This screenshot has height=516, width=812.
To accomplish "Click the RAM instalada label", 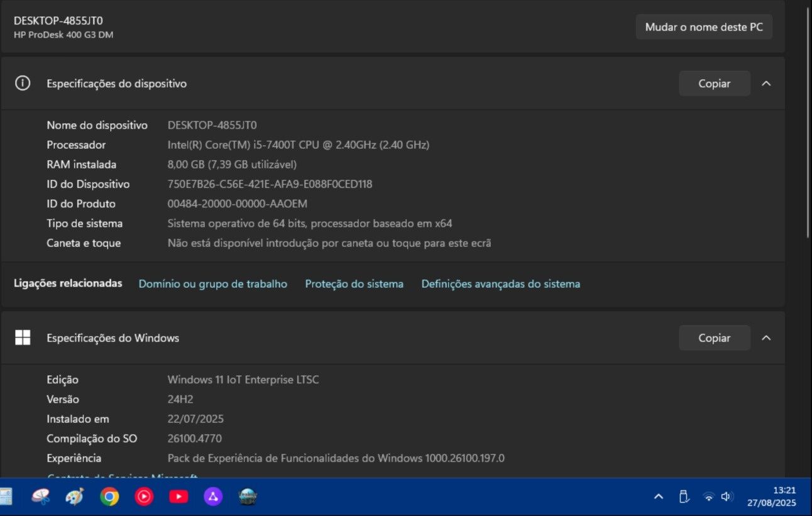I will click(x=82, y=164).
